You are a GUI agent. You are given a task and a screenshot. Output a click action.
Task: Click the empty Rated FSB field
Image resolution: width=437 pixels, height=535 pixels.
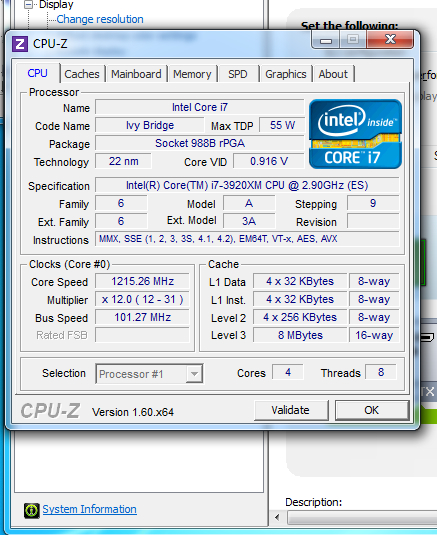coord(142,335)
